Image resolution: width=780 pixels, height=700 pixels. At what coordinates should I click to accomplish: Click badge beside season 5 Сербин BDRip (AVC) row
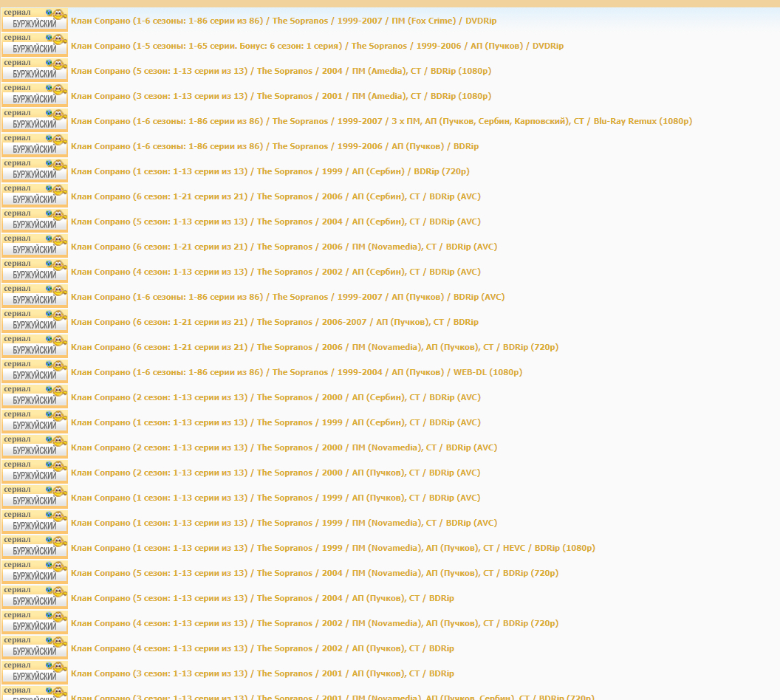pos(34,221)
